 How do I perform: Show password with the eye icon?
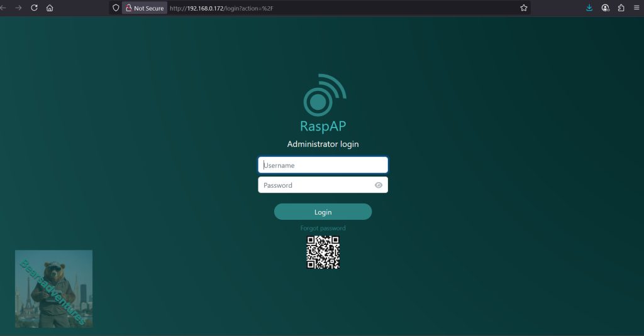378,185
